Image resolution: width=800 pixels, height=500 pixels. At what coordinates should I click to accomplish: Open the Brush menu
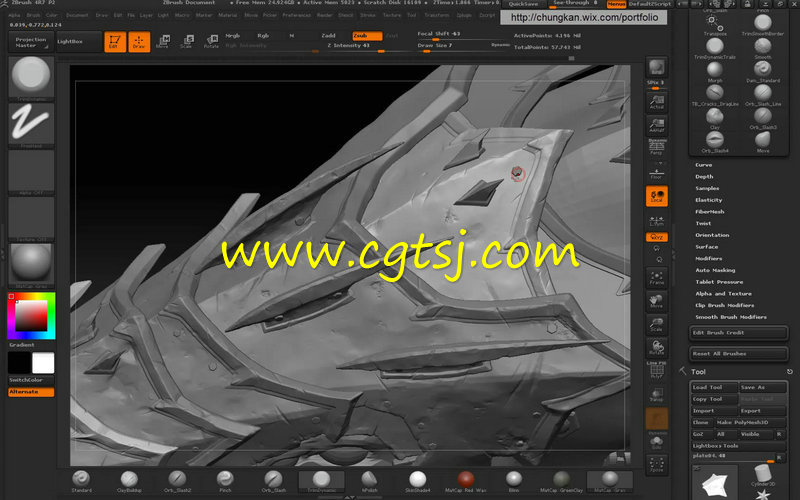[x=33, y=15]
